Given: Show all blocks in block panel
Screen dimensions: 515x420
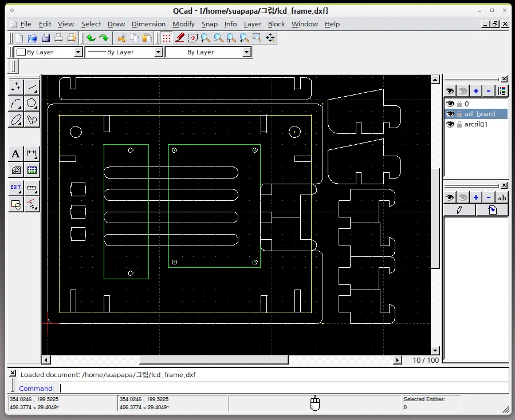Looking at the screenshot, I should click(x=450, y=197).
